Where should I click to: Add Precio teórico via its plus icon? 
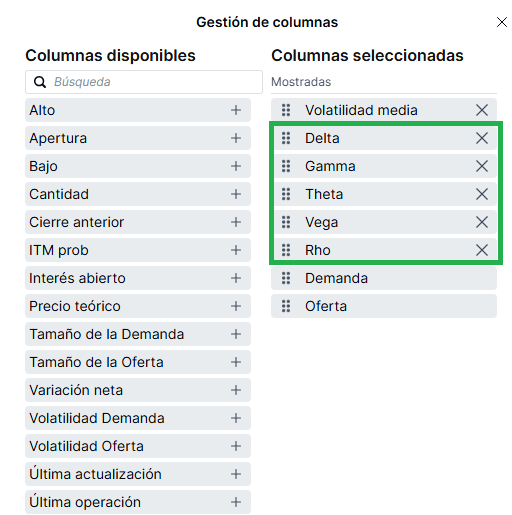(236, 306)
